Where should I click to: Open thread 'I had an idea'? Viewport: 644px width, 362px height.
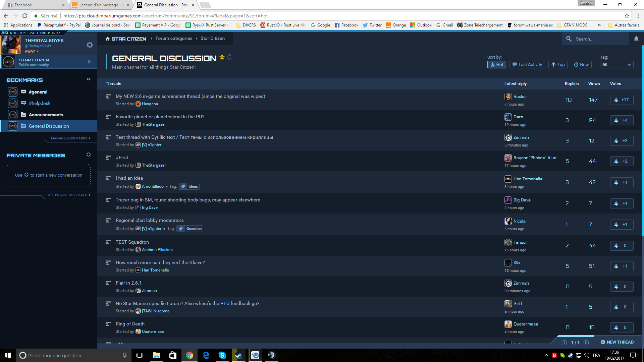coord(129,178)
